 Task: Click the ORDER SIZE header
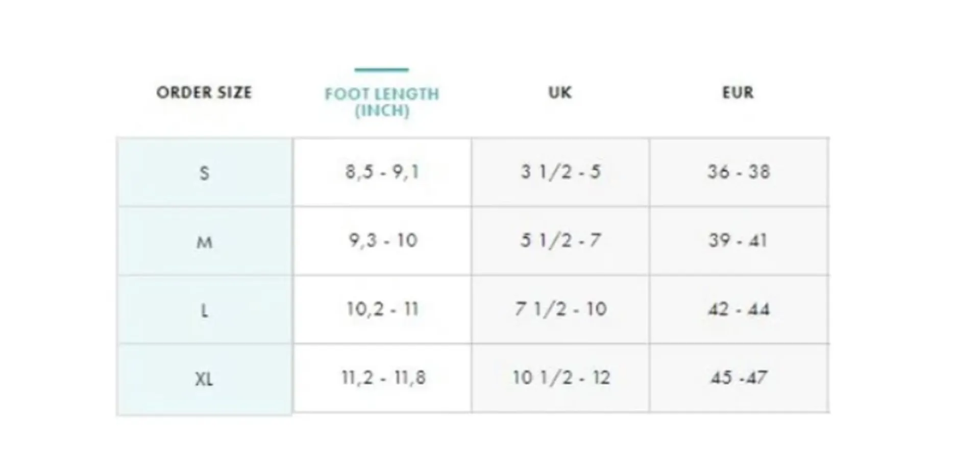click(x=204, y=92)
